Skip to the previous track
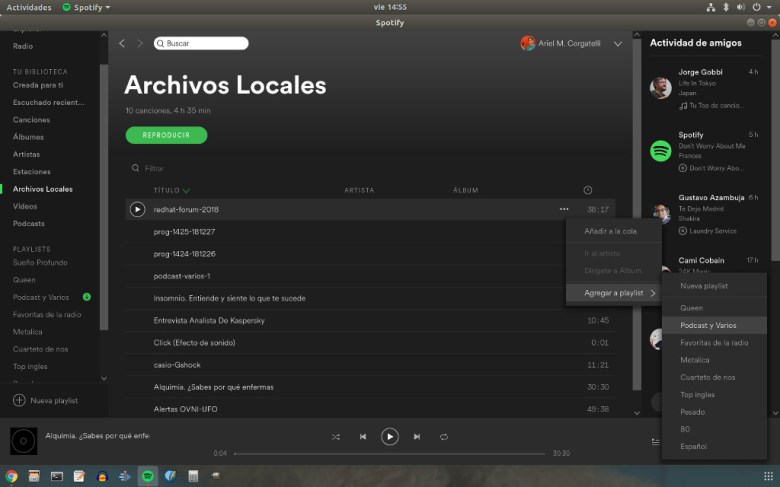Screen dimensions: 780x487 tap(363, 437)
